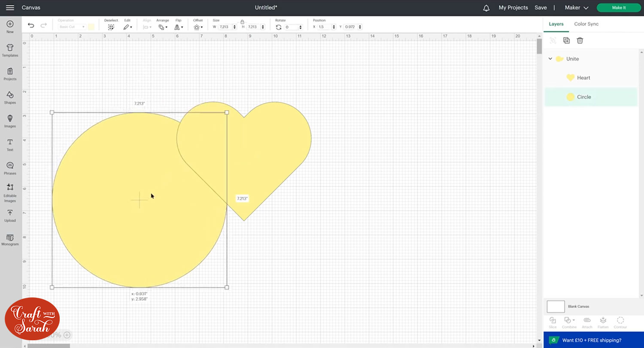Viewport: 644px width, 348px height.
Task: Open notifications bell icon
Action: coord(486,8)
